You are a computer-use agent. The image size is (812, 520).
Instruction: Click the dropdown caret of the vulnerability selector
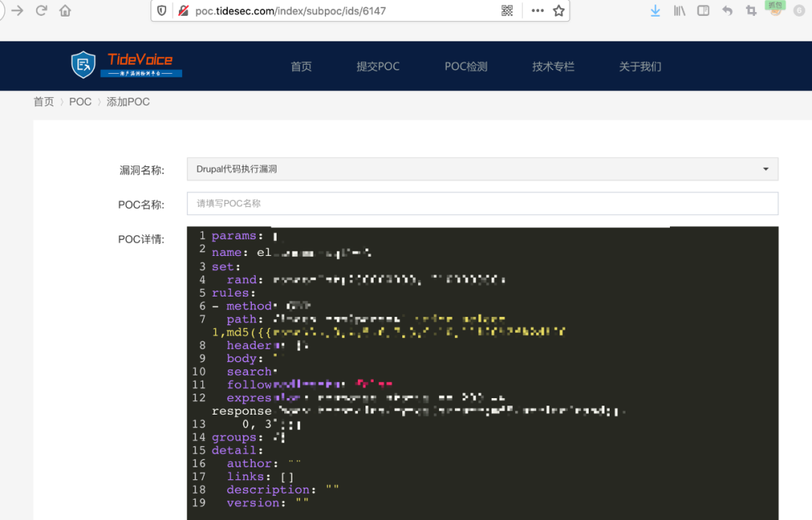(x=766, y=169)
